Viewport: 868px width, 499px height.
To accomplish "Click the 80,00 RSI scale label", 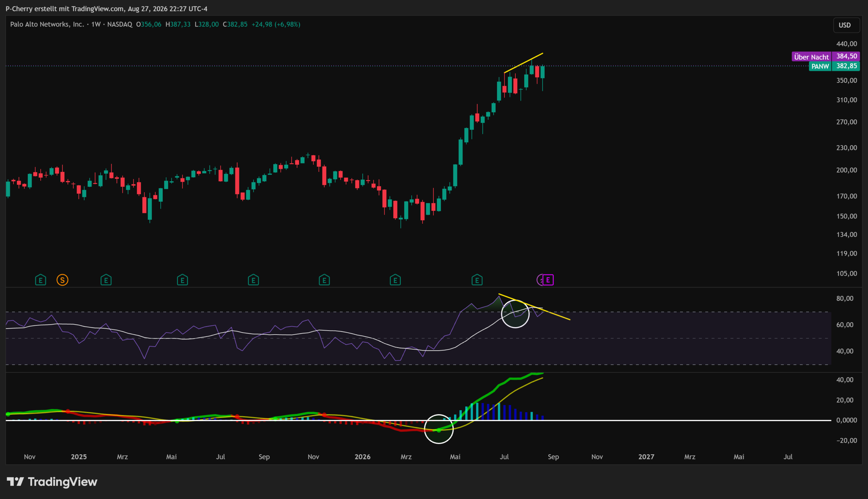I will tap(845, 299).
